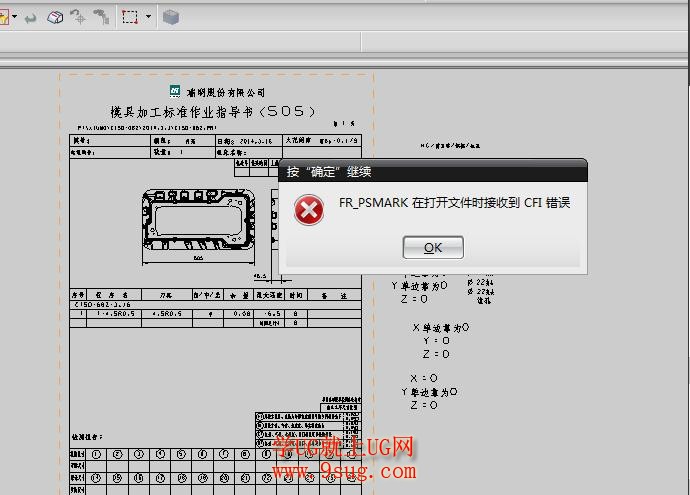Click the circled number 8 cell

click(x=246, y=455)
